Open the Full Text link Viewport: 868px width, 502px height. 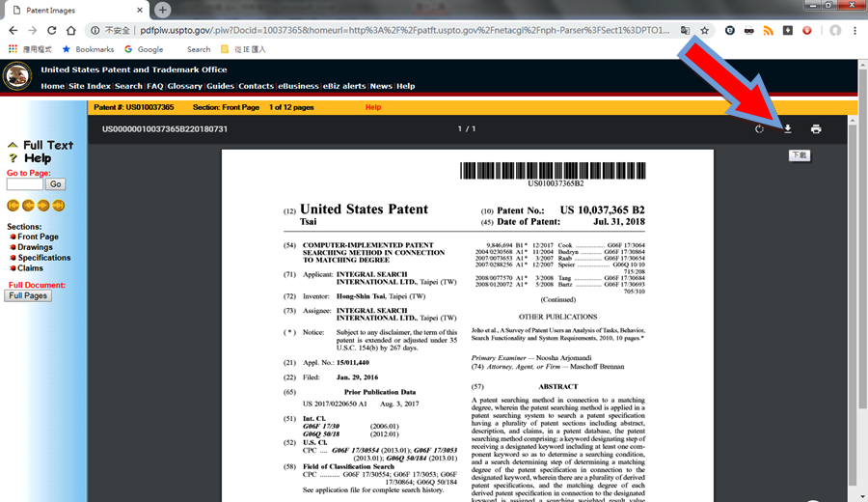(47, 145)
